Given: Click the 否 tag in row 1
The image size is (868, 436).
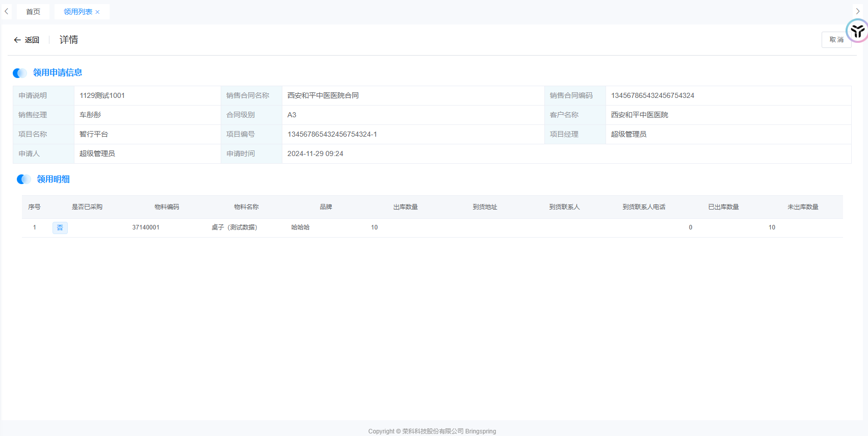Looking at the screenshot, I should point(60,228).
